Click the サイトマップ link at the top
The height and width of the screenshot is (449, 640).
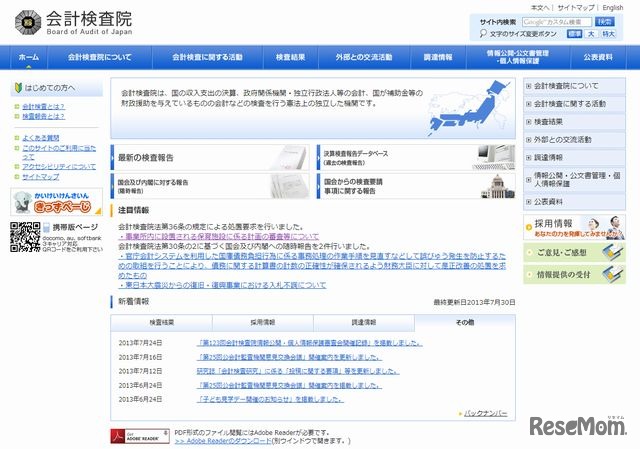[576, 8]
